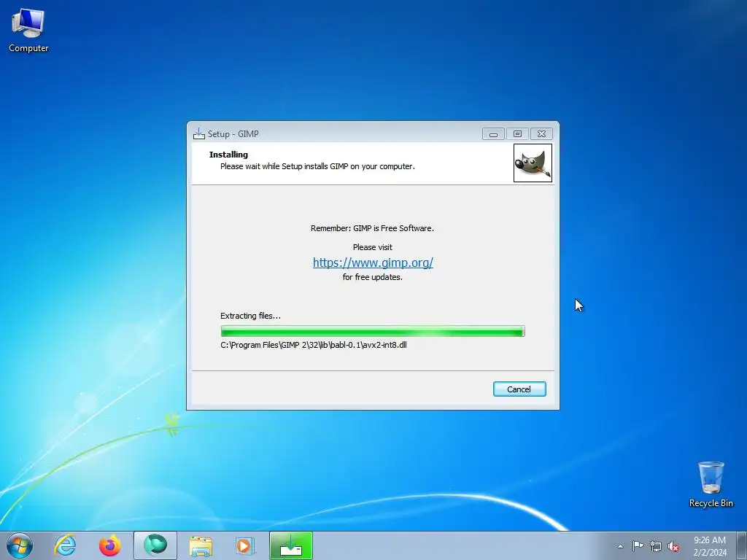Click the muted volume tray icon

(673, 546)
